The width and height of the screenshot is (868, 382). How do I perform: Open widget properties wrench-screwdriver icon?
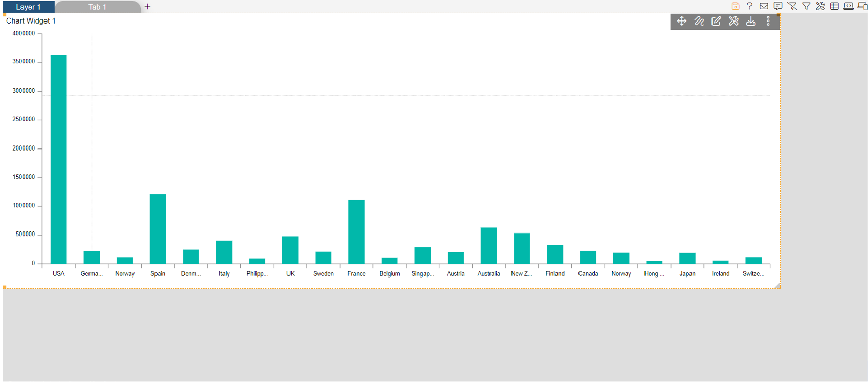click(734, 21)
